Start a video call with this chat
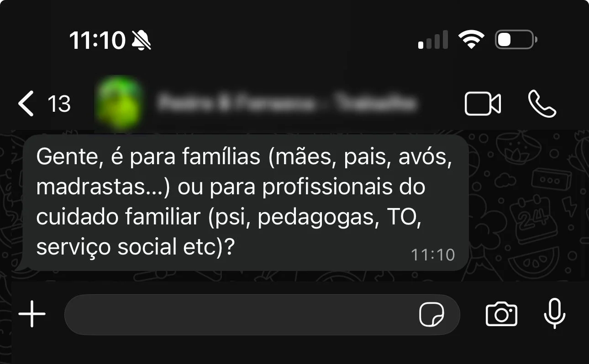The image size is (589, 364). (x=483, y=104)
